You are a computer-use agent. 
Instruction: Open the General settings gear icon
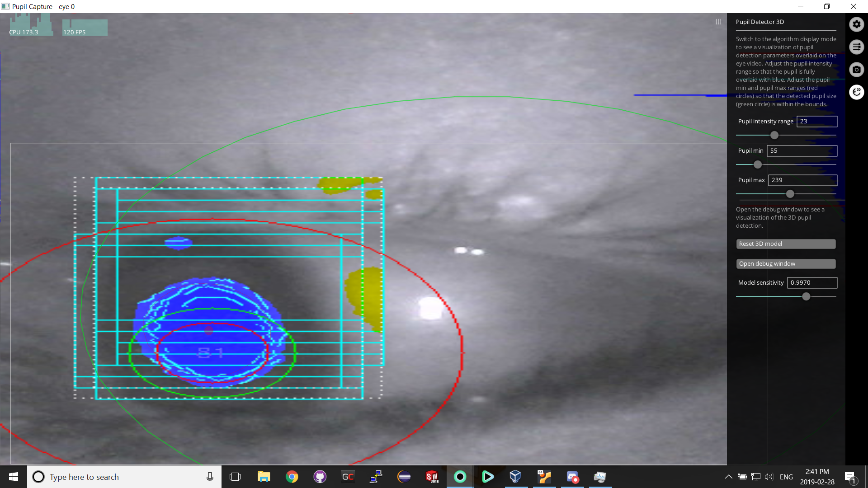click(856, 24)
